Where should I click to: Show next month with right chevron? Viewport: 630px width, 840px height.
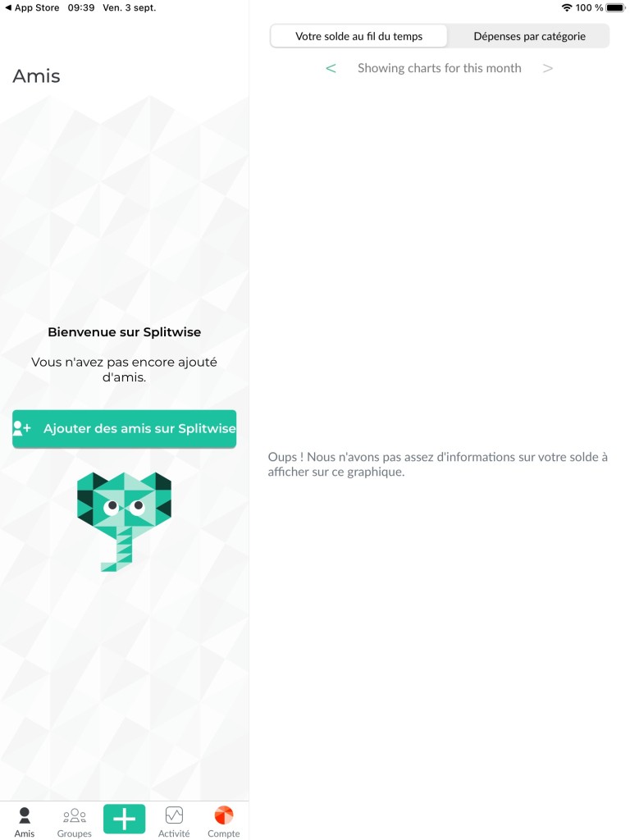tap(547, 68)
